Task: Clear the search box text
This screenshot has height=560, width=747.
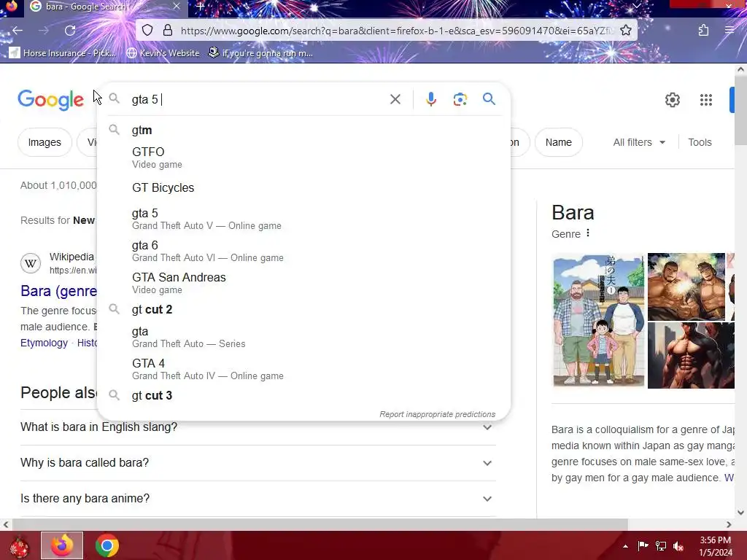Action: point(395,99)
